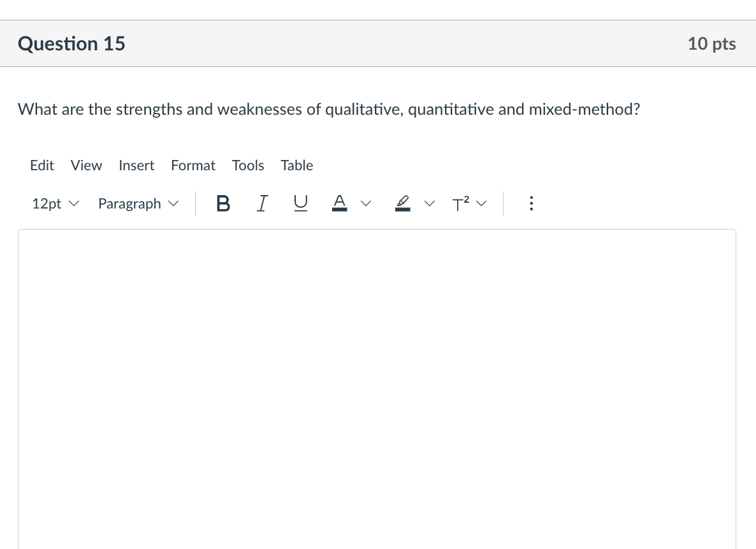Open the Table menu
The height and width of the screenshot is (549, 756).
pos(297,166)
